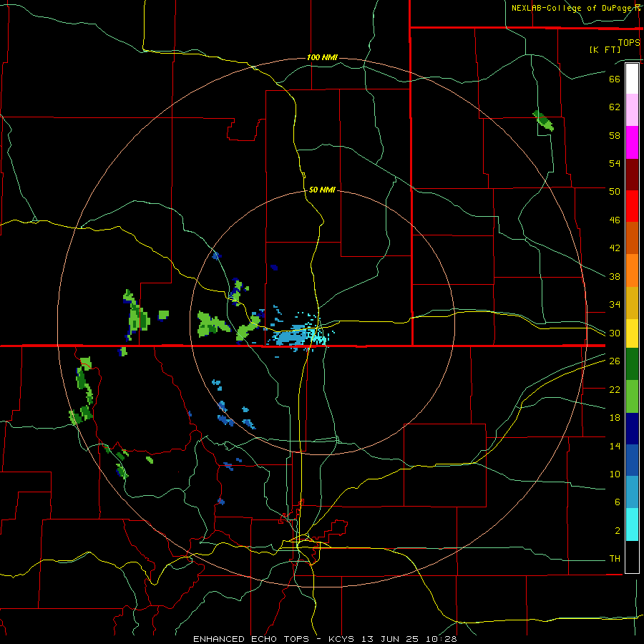Click the TH legend label
644x644 pixels.
615,559
